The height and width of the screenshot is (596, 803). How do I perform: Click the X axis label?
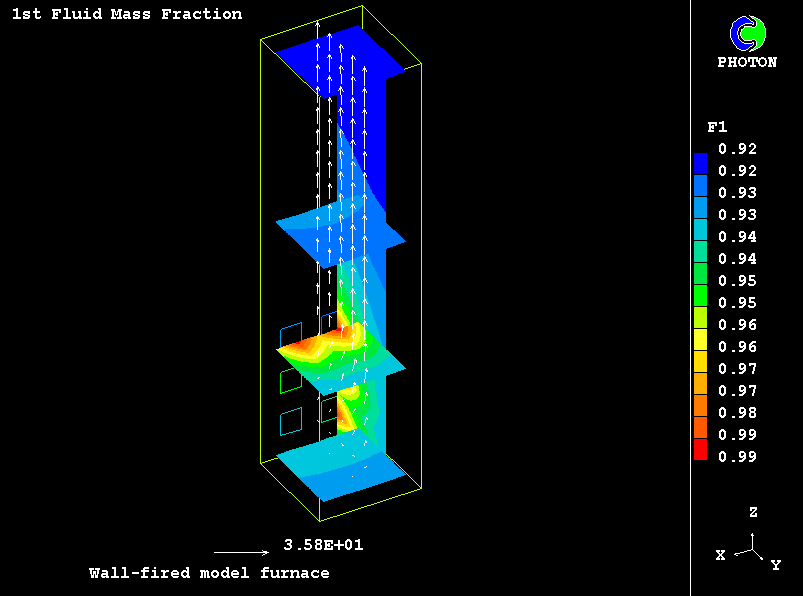[x=720, y=555]
